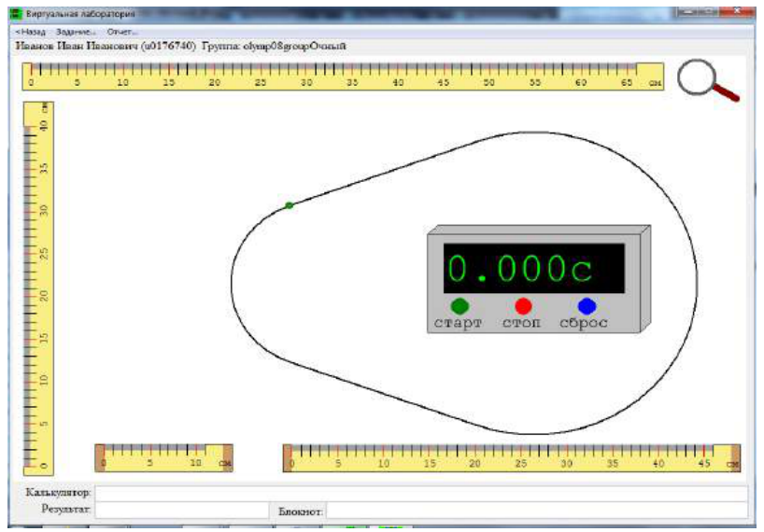Click the Блокнот input field
Image resolution: width=764 pixels, height=532 pixels.
(537, 511)
